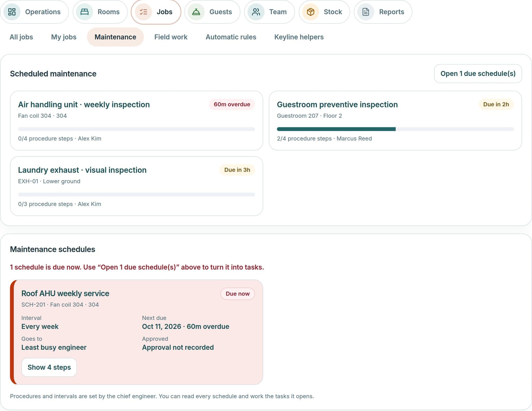This screenshot has width=532, height=411.
Task: Click the Due now badge
Action: [x=238, y=294]
